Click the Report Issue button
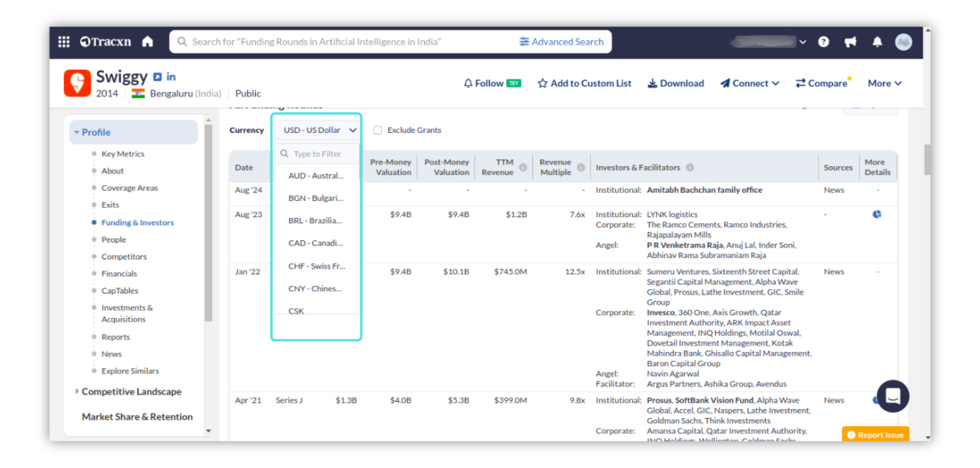This screenshot has height=468, width=980. click(875, 435)
